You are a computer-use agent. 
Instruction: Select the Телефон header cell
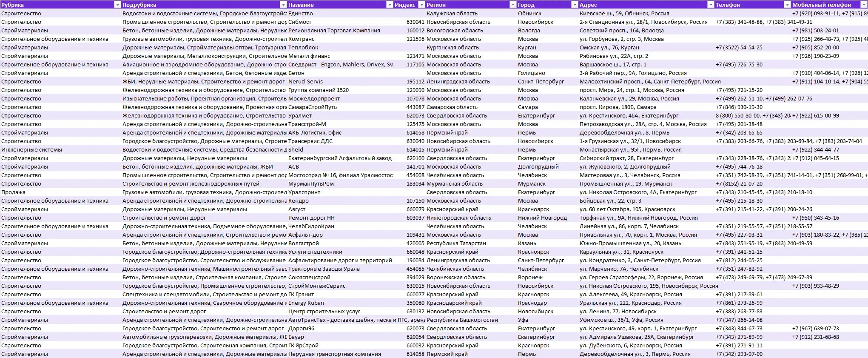point(753,5)
